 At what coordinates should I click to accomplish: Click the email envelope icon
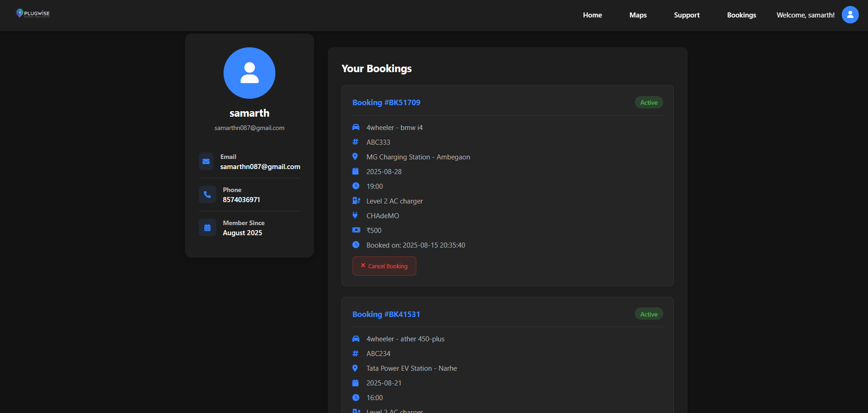tap(206, 161)
